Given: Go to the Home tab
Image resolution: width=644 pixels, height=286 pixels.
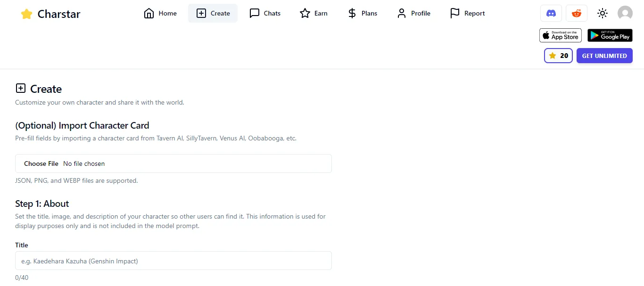Looking at the screenshot, I should pos(160,13).
